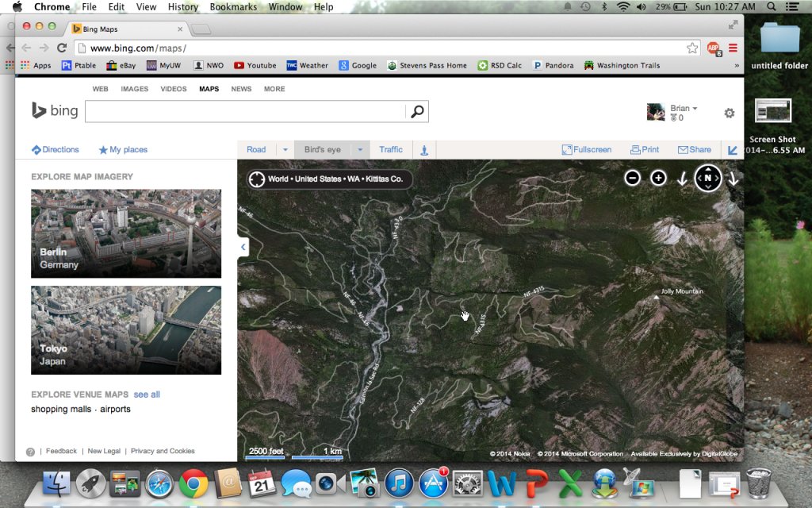
Task: Click the Spotlight search icon
Action: pyautogui.click(x=772, y=6)
